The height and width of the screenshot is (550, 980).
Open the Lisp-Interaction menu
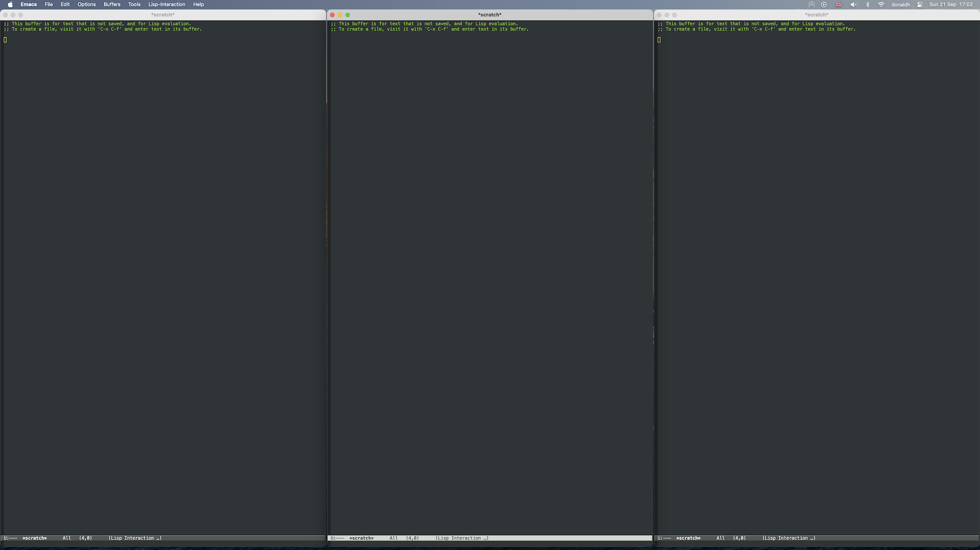coord(167,4)
